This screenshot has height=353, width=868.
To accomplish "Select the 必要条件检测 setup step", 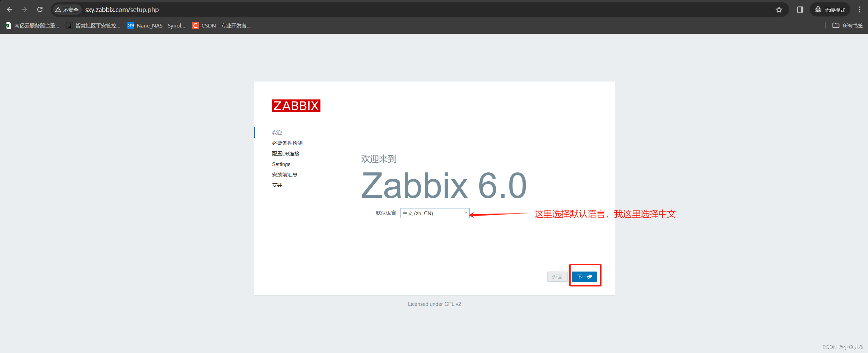I will (x=287, y=143).
